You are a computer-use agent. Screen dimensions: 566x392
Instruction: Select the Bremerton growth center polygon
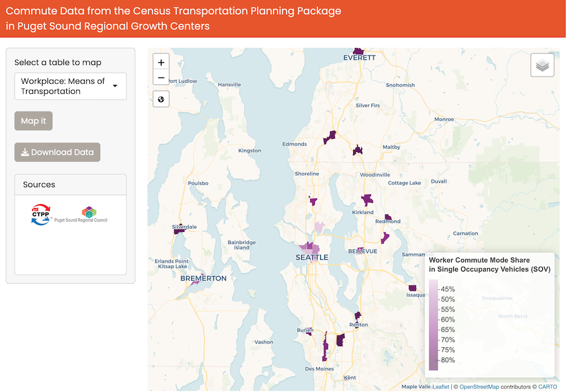(x=196, y=283)
